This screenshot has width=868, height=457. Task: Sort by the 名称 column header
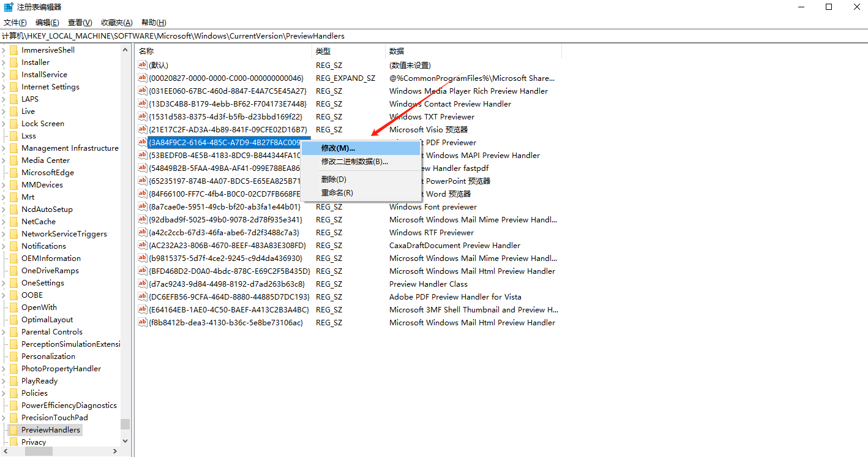click(223, 51)
